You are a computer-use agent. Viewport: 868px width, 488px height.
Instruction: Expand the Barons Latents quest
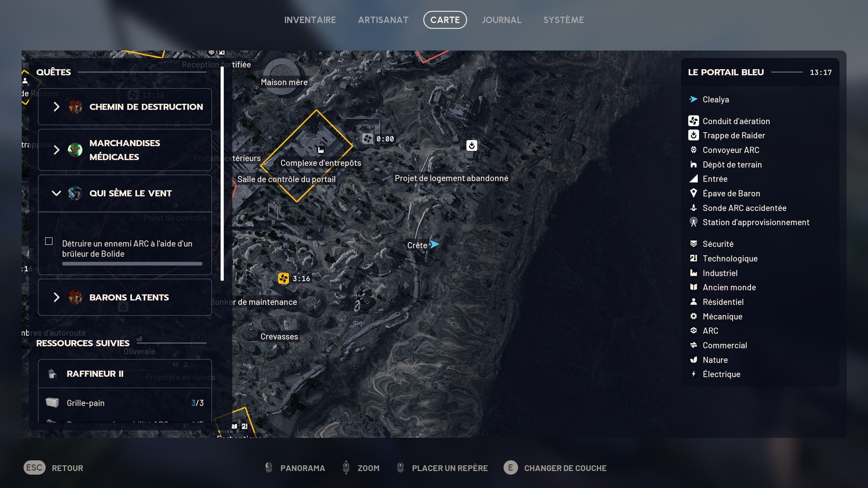(x=57, y=297)
